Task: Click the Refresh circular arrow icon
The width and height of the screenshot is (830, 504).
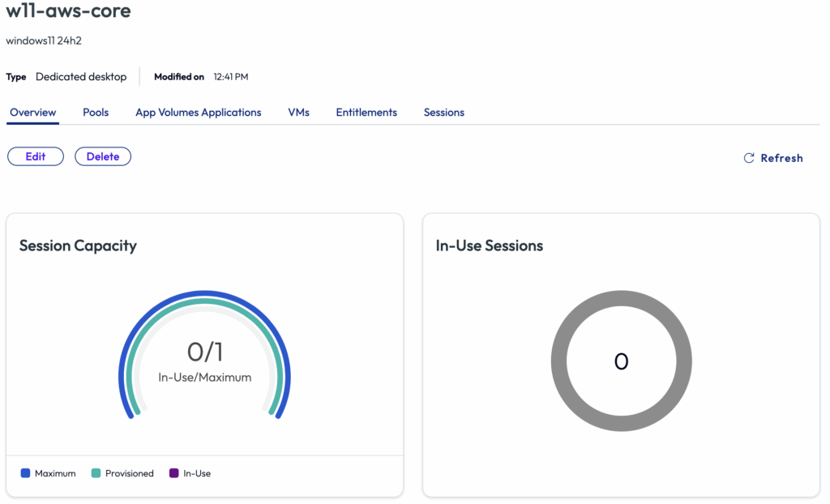Action: coord(749,158)
